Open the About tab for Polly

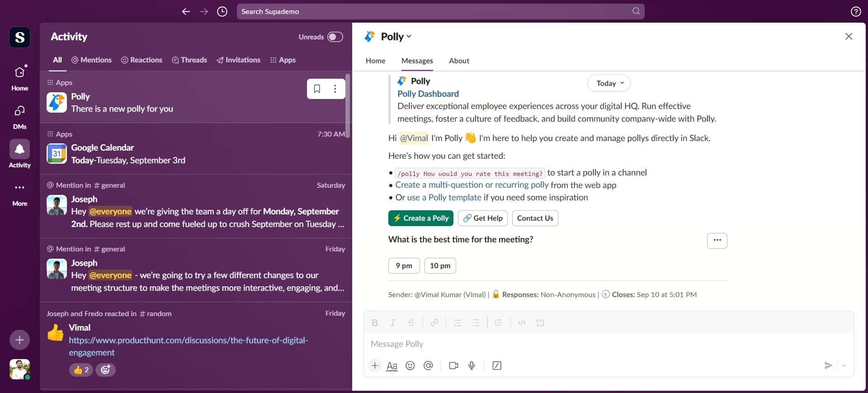[459, 61]
